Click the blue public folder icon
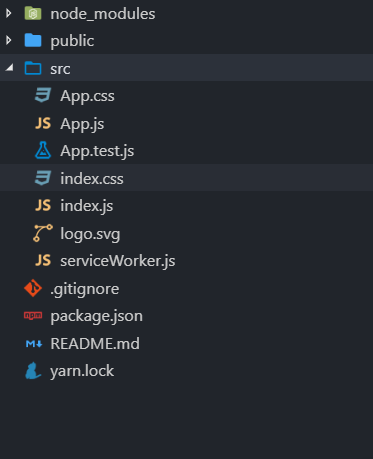Image resolution: width=373 pixels, height=459 pixels. [x=33, y=41]
